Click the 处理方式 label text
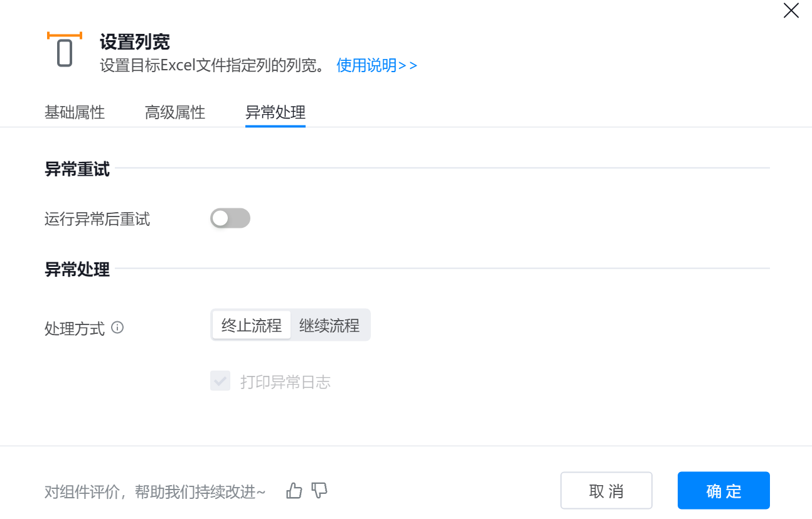 [x=75, y=328]
